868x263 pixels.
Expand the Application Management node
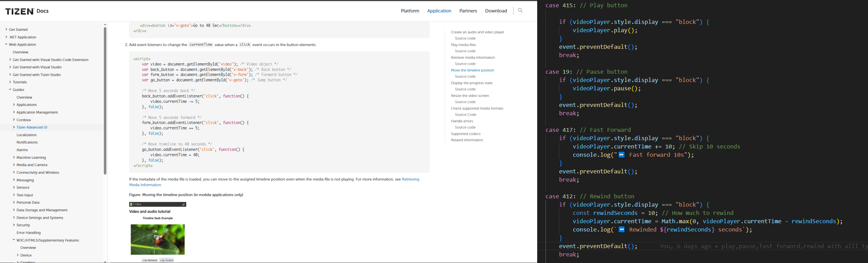(14, 112)
